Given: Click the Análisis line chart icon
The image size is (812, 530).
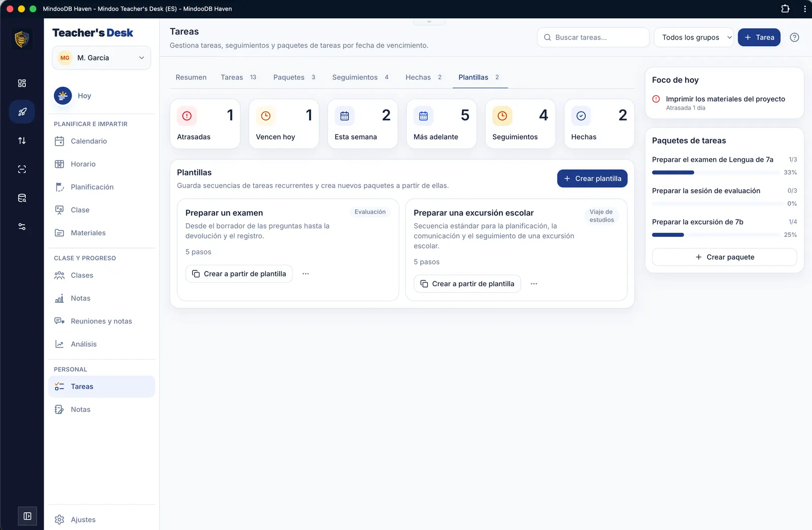Looking at the screenshot, I should click(x=59, y=344).
